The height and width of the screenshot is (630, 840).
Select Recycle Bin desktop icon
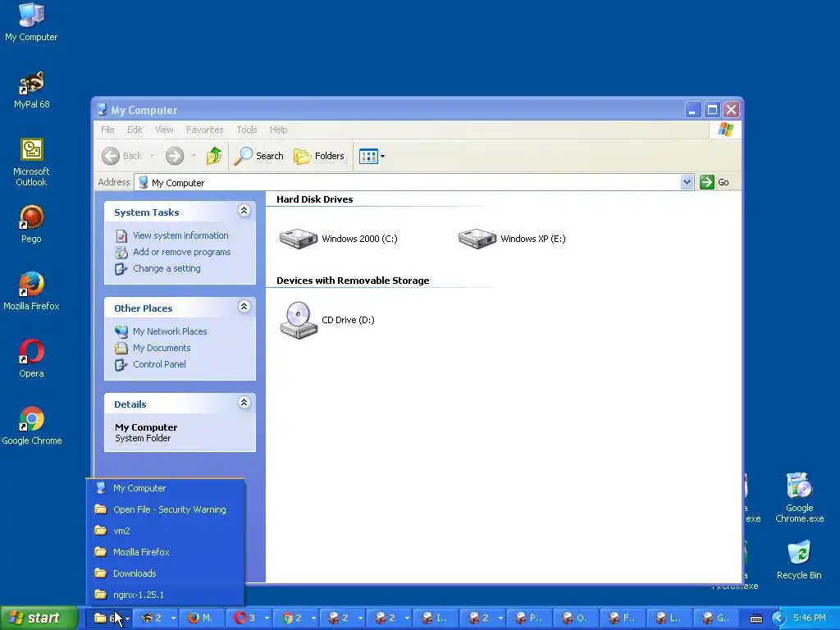tap(799, 559)
